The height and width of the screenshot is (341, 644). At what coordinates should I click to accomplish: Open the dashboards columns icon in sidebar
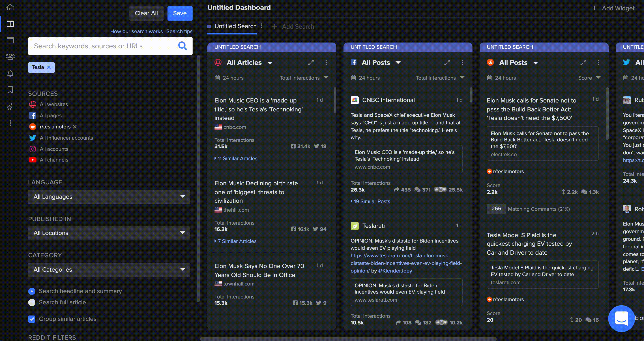10,24
